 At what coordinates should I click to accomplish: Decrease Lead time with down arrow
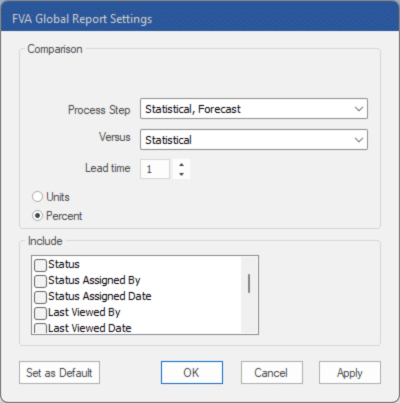181,174
